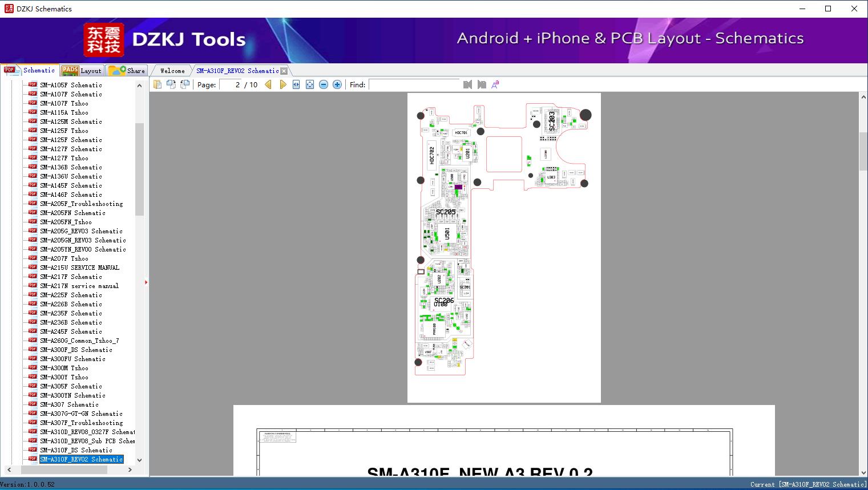Find next match icon
This screenshot has width=868, height=490.
point(482,84)
